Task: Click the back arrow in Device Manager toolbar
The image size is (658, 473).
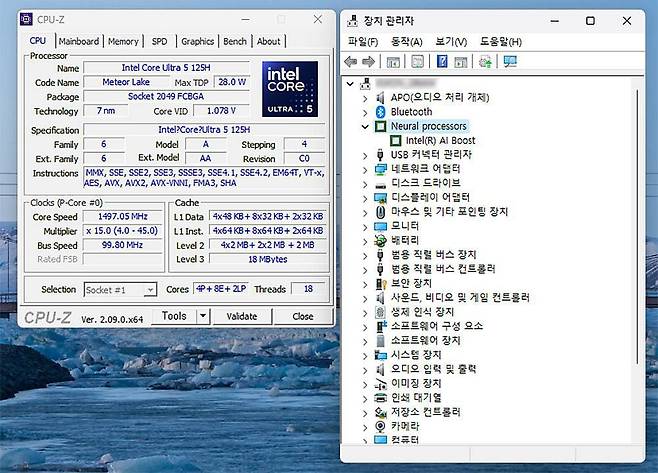Action: pyautogui.click(x=350, y=62)
